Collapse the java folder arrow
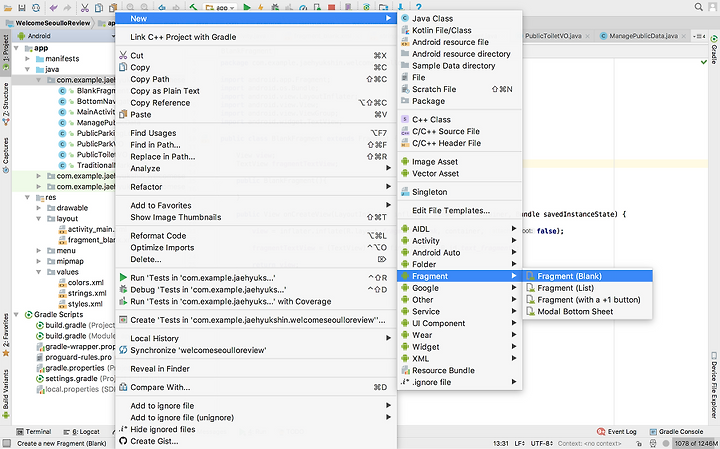The width and height of the screenshot is (720, 449). (28, 69)
